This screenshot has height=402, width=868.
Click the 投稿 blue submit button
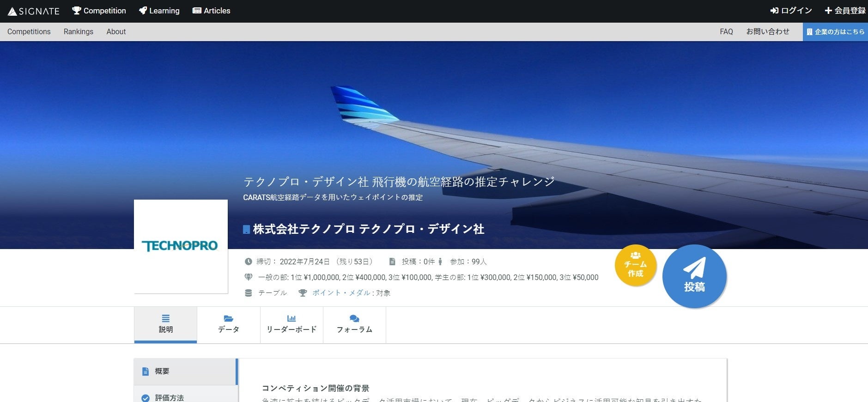(x=694, y=276)
